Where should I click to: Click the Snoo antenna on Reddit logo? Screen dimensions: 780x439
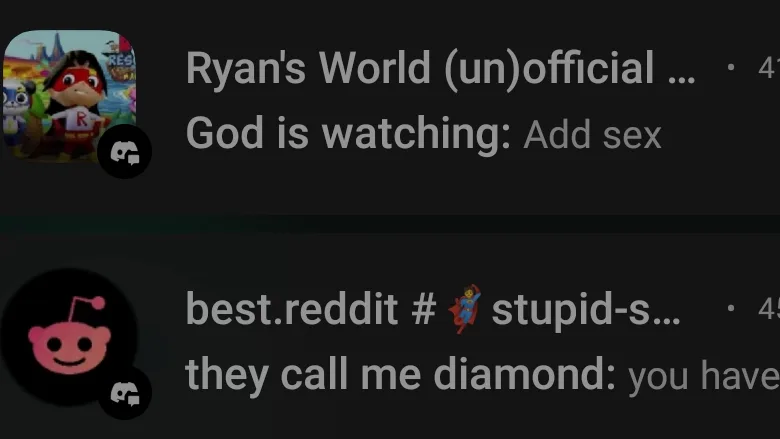coord(86,310)
